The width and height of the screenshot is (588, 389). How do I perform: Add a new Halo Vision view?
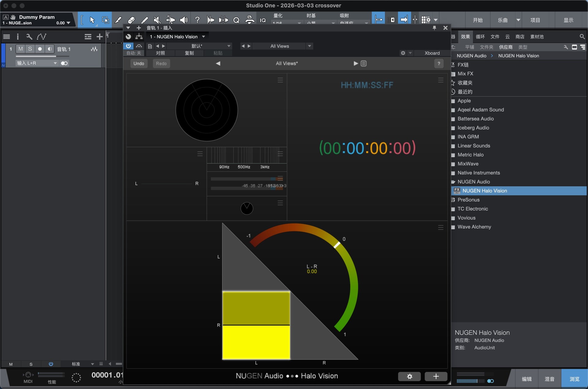pos(436,376)
